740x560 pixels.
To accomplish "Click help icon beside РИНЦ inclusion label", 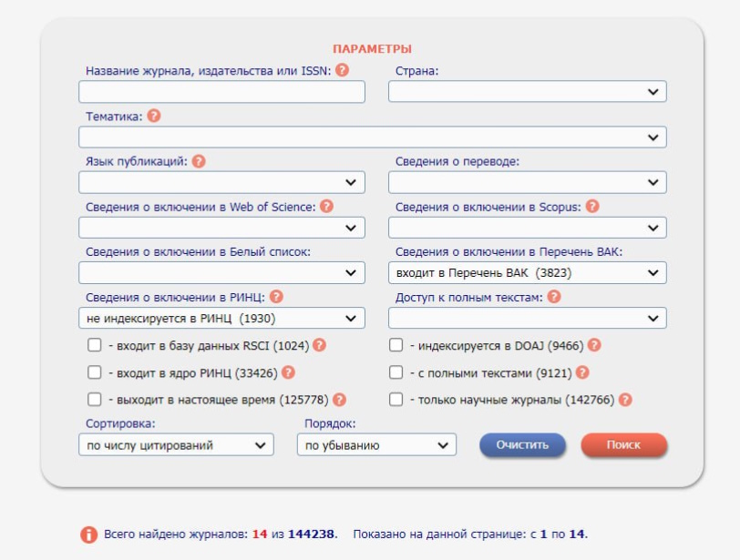I will click(276, 297).
